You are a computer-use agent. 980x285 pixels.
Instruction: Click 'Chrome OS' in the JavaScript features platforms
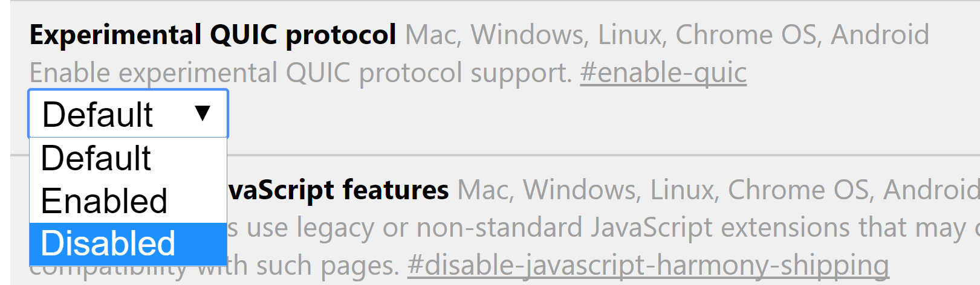tap(800, 190)
